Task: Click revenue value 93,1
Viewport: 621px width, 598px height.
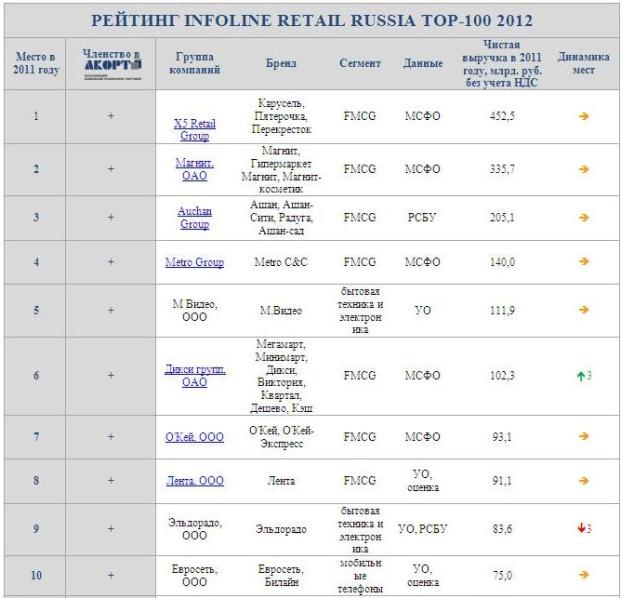Action: (502, 437)
